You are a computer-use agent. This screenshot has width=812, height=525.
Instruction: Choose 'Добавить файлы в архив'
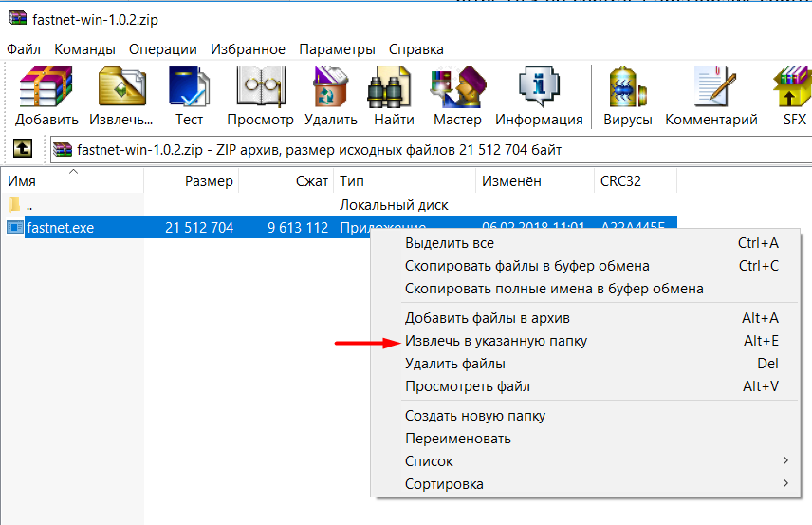(586, 318)
